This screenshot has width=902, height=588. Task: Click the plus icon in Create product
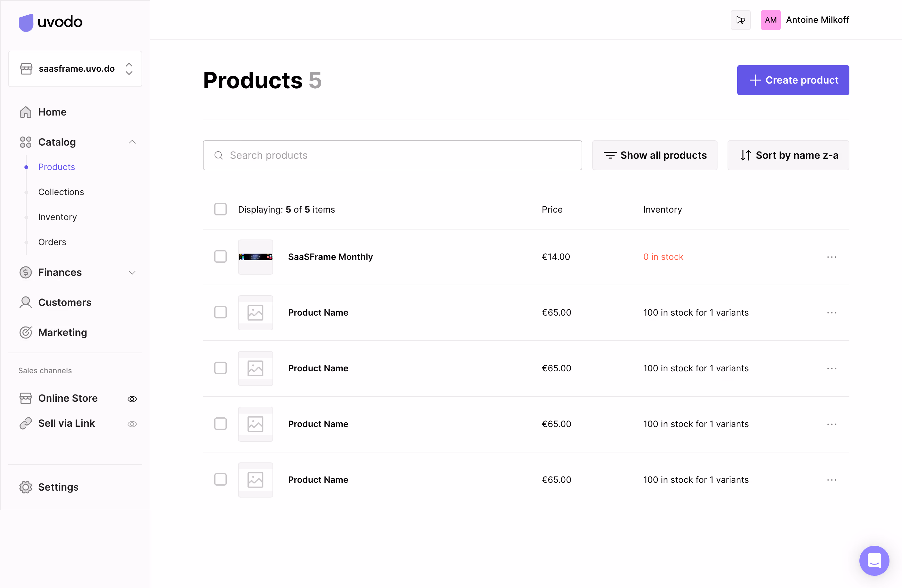[x=755, y=80]
